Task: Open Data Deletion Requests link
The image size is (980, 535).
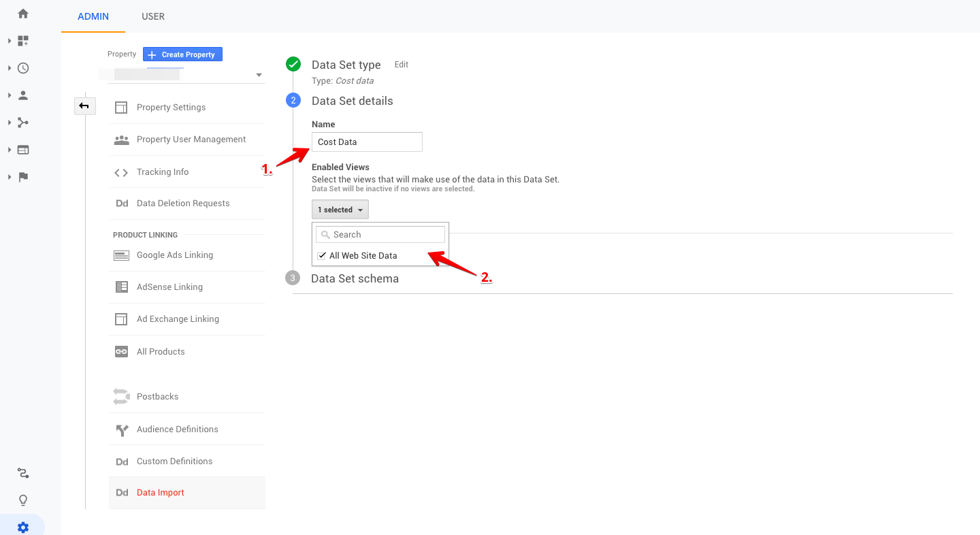Action: coord(183,204)
